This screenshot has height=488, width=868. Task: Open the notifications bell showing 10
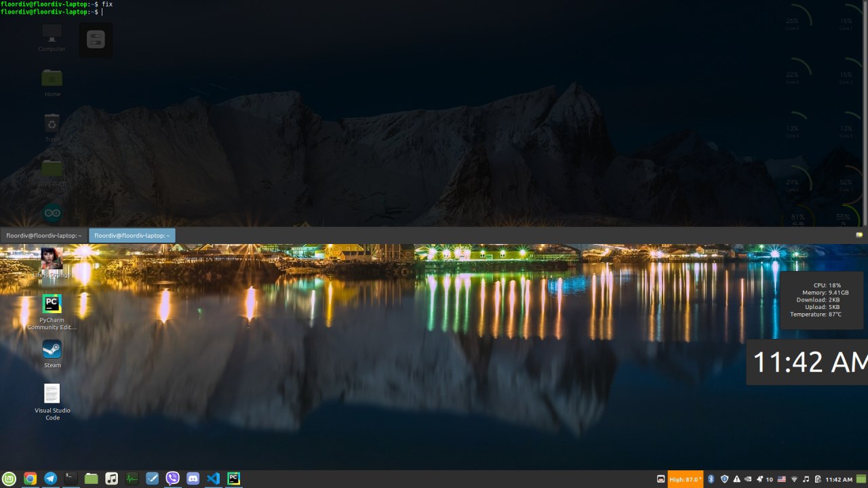tap(764, 479)
